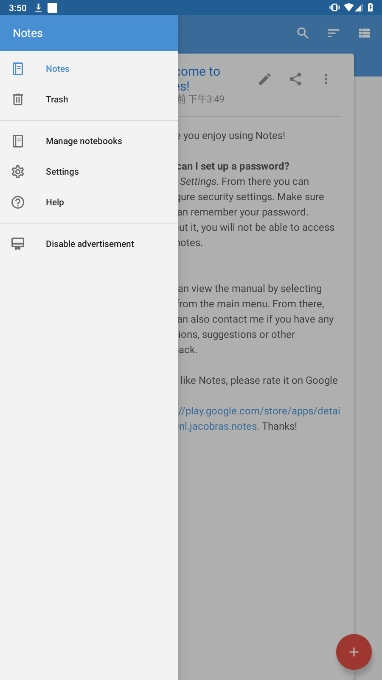This screenshot has width=382, height=680.
Task: Open Trash from the drawer
Action: (89, 99)
